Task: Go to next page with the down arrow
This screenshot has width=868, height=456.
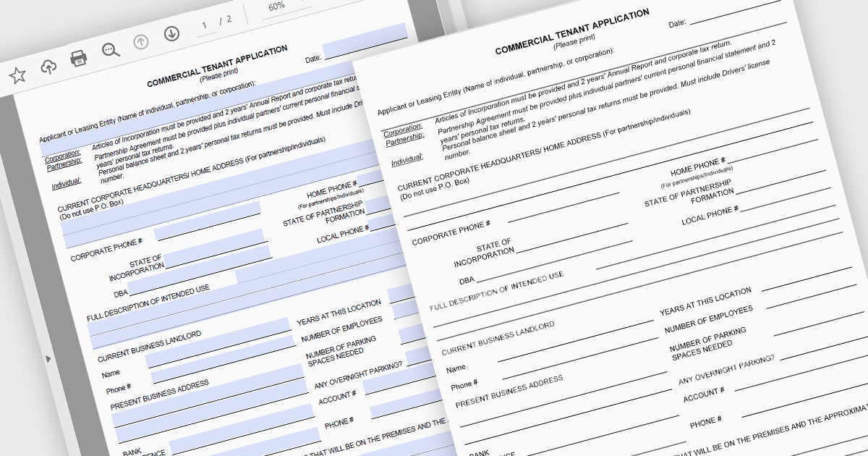Action: [171, 33]
